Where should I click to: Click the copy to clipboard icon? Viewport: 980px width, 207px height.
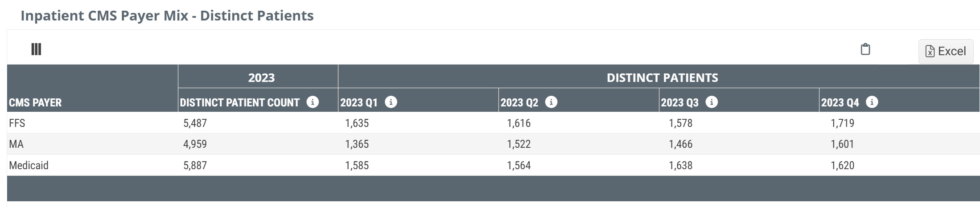point(865,49)
